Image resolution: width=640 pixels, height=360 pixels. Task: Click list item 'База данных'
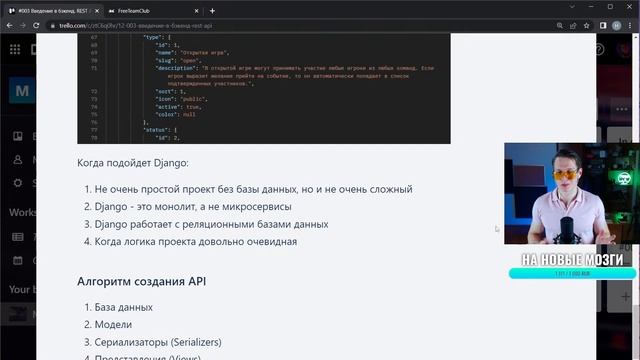(123, 307)
